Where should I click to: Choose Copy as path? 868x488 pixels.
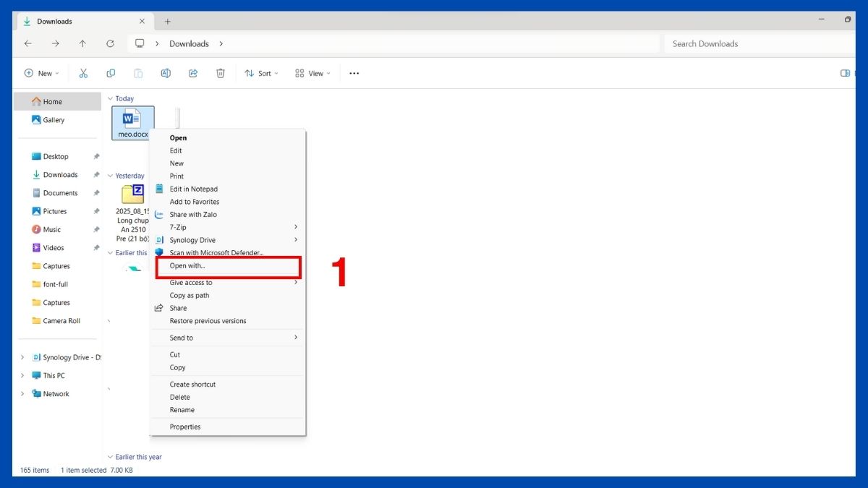(x=228, y=296)
